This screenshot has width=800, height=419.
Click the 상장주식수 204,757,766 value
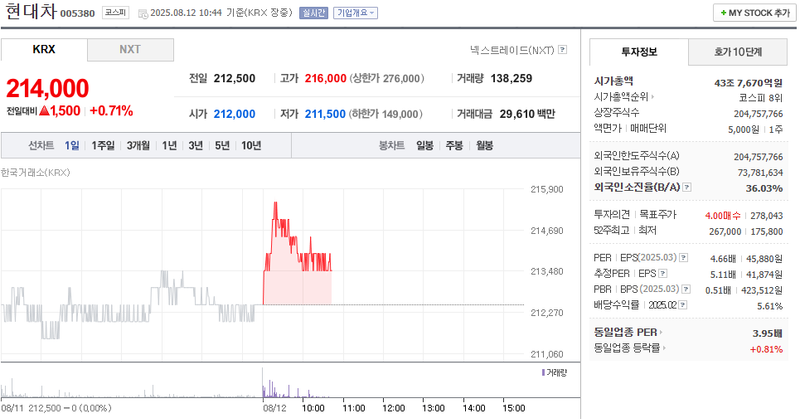point(758,114)
